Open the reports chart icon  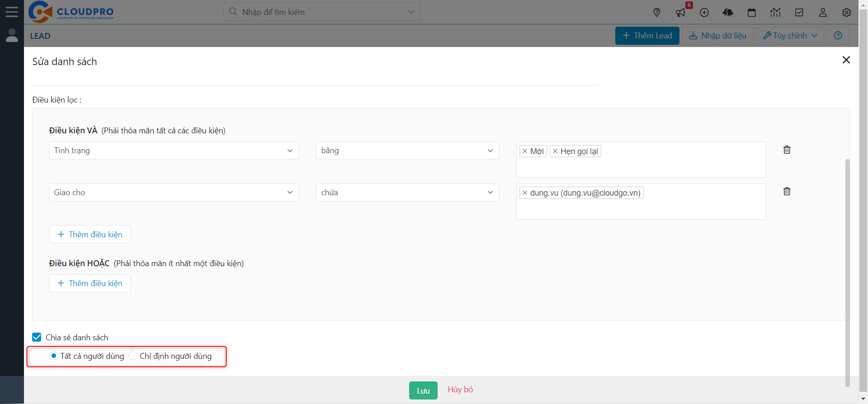pyautogui.click(x=775, y=13)
